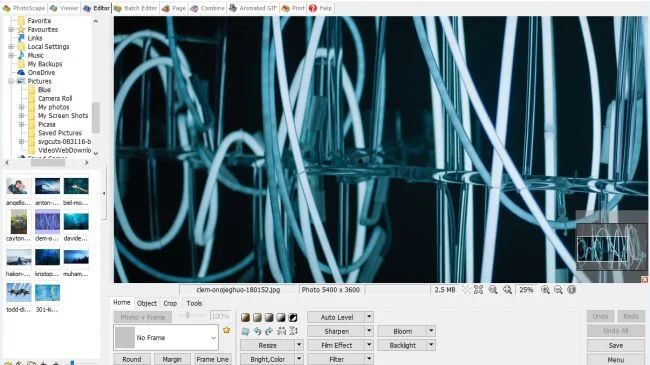Switch to the Object tab
Screen dimensions: 650x365
(x=147, y=303)
